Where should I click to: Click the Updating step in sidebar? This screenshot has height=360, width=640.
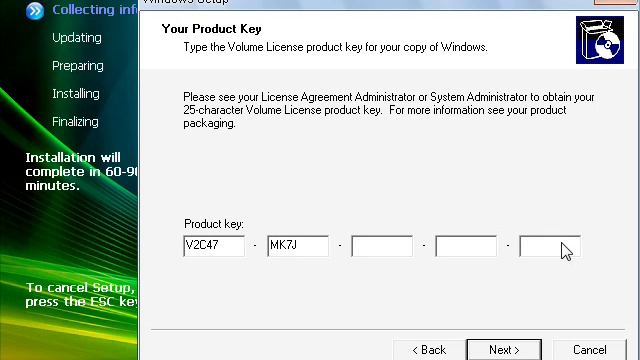point(77,38)
